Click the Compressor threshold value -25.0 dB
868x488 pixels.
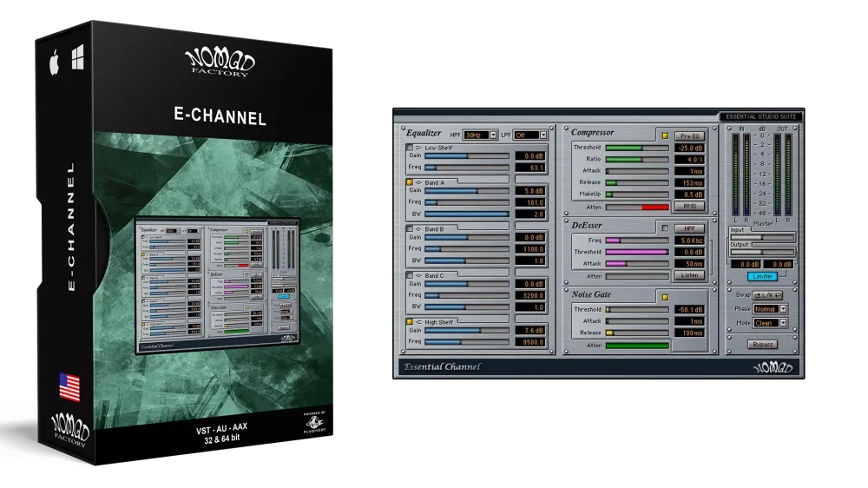pyautogui.click(x=690, y=148)
